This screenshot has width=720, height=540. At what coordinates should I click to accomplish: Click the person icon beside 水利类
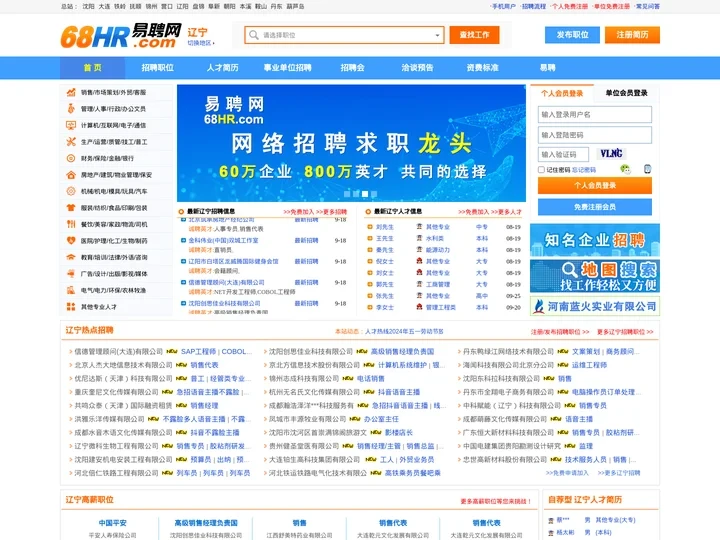click(419, 238)
